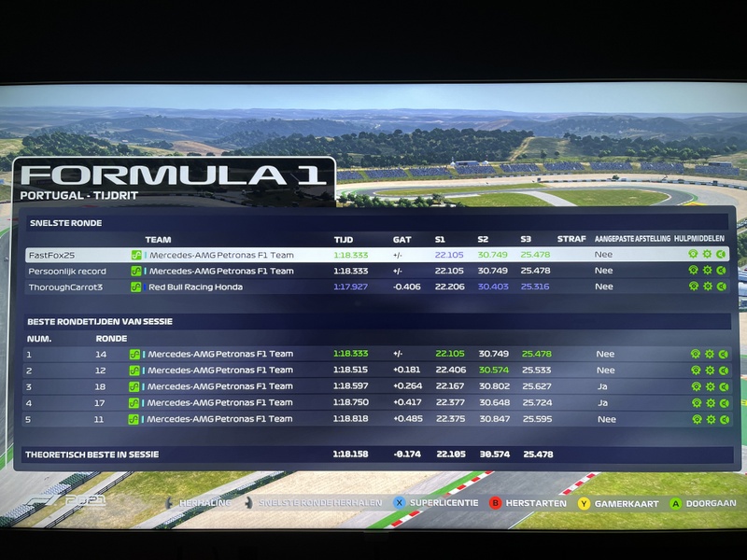Click brake assist icon for lap 17 row

click(x=725, y=403)
